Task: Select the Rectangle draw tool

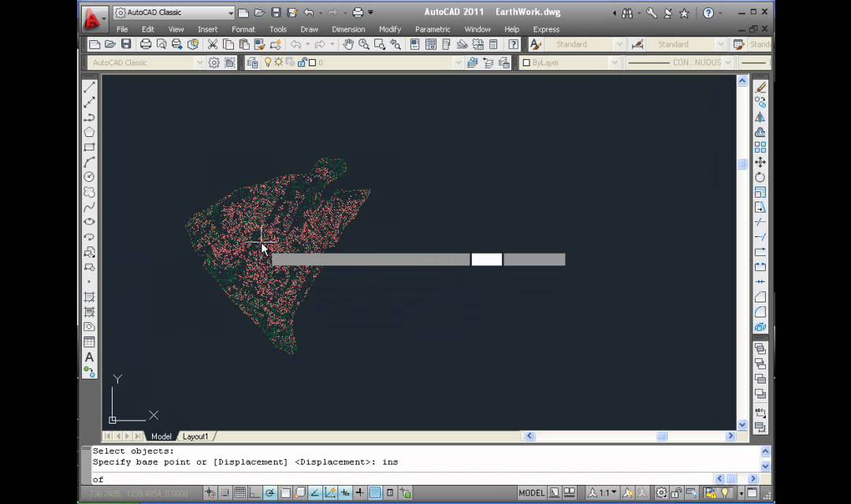Action: (90, 147)
